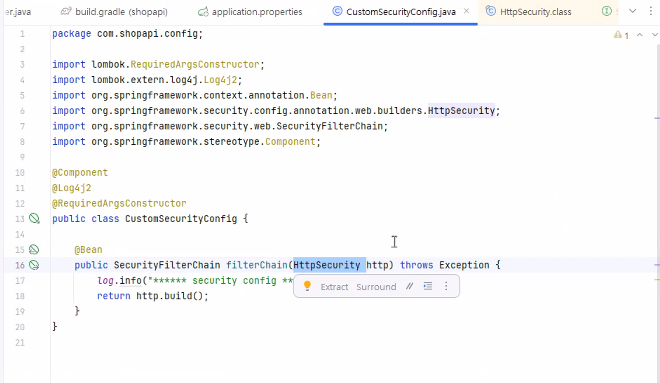Viewport: 660px width, 383px height.
Task: Click Surround in the floating toolbar
Action: [376, 287]
